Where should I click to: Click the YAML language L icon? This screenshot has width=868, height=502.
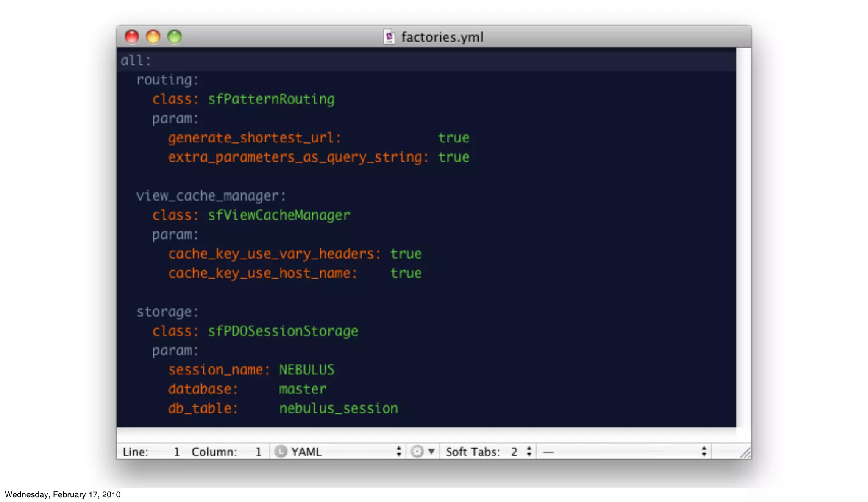tap(281, 452)
